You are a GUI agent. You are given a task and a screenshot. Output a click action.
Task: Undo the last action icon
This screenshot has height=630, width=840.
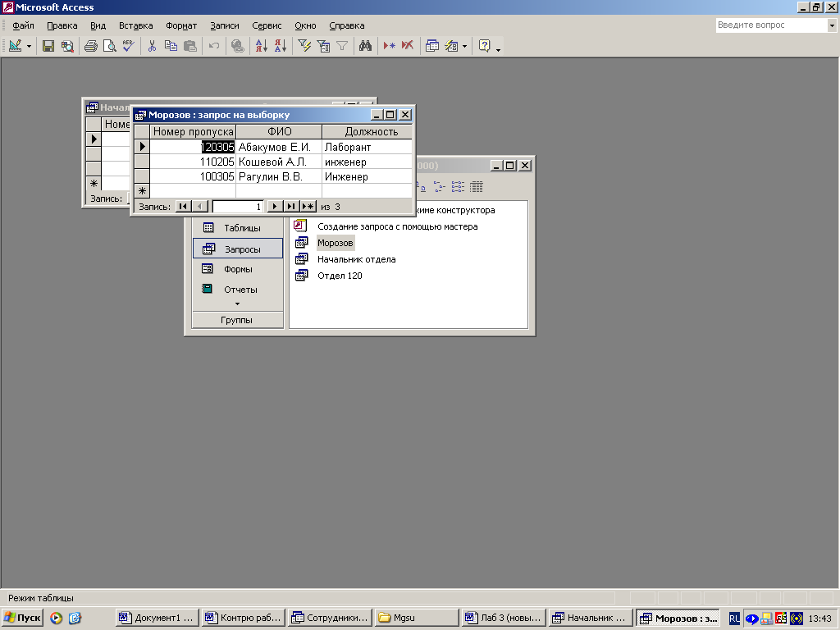click(x=214, y=46)
